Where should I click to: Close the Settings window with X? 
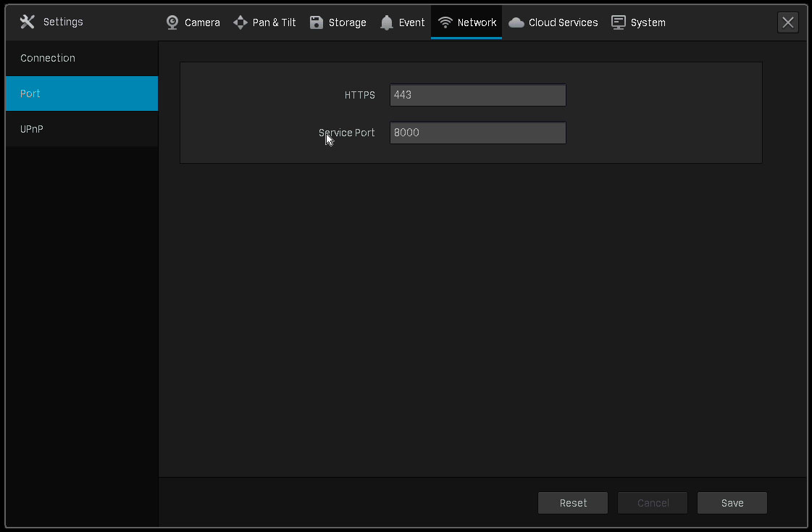pos(787,22)
